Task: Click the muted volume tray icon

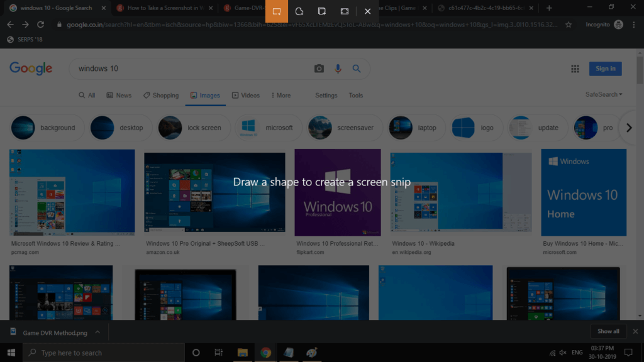Action: click(x=563, y=353)
